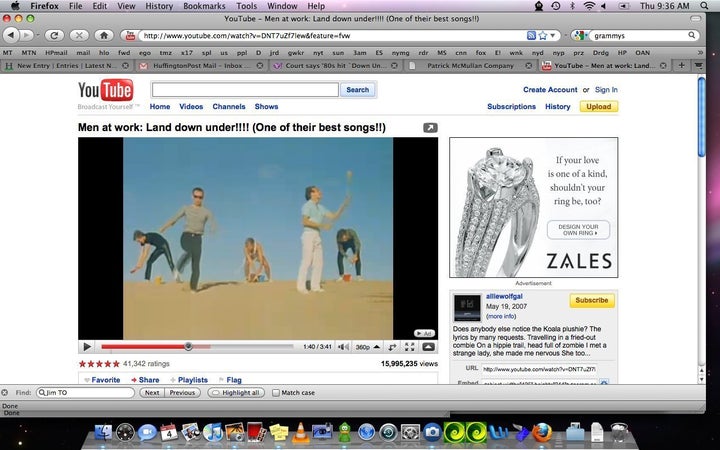
Task: Open the Videos section
Action: pos(191,107)
